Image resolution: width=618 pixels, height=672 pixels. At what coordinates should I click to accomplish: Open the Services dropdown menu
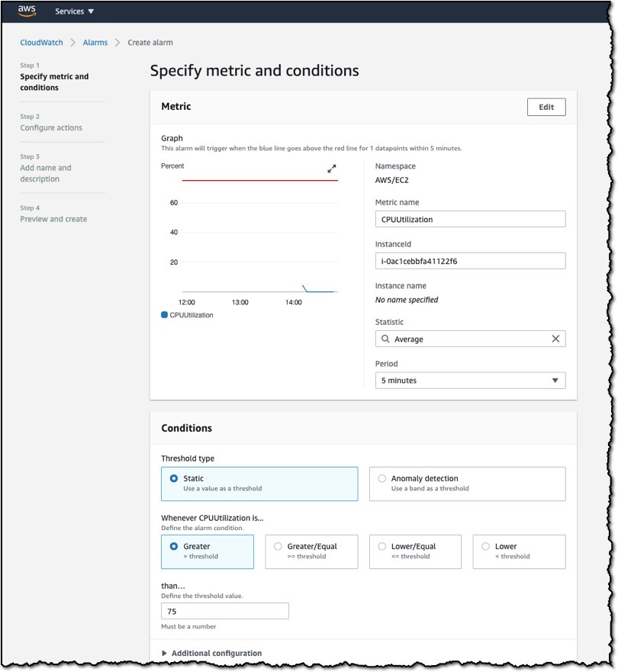click(x=74, y=11)
